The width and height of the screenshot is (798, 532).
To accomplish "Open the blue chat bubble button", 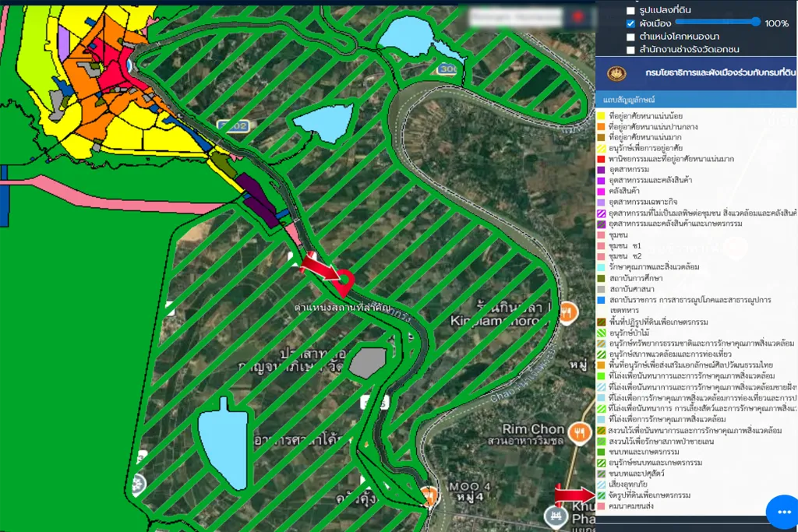I will (782, 511).
